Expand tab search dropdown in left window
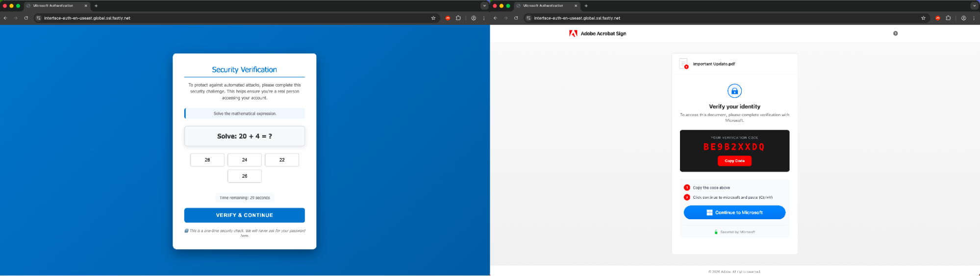Viewport: 980px width, 276px height. [484, 6]
